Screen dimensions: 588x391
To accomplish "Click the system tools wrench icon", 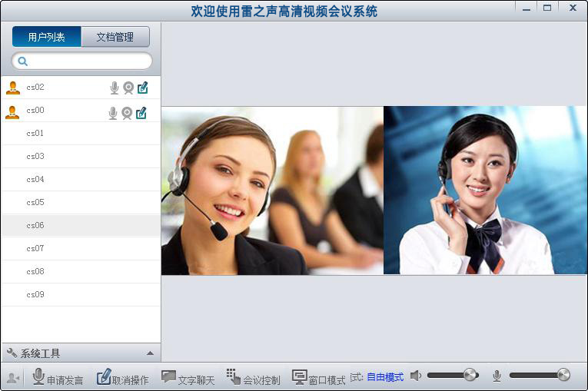I will pos(12,353).
